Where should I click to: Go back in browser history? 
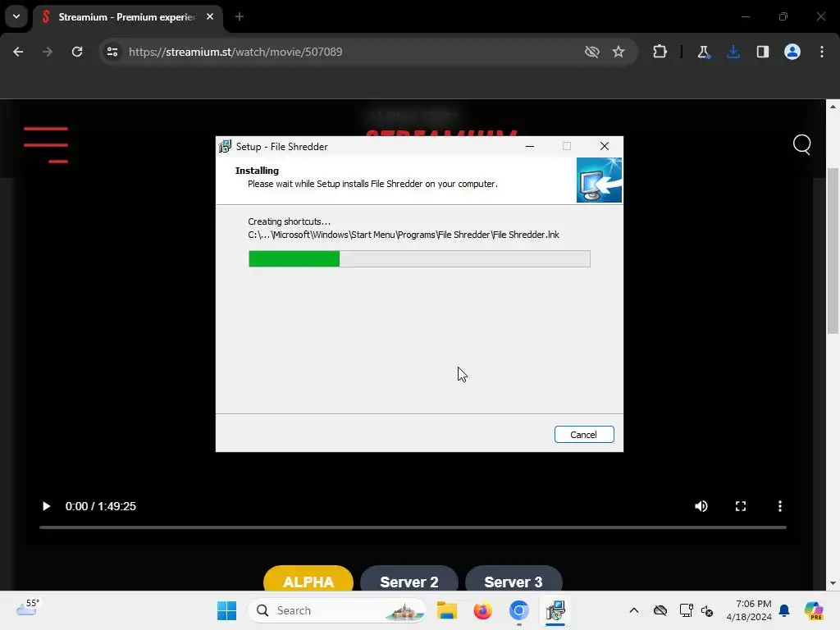coord(18,52)
